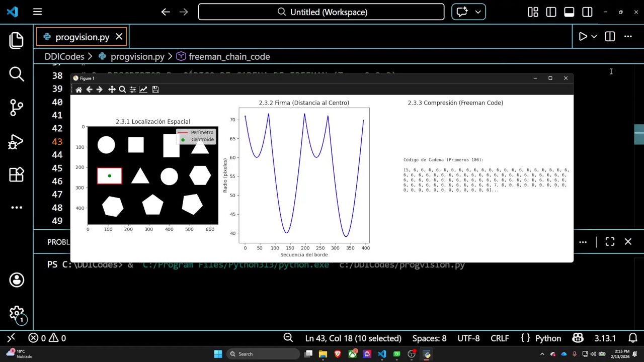Click the green centroid dot in image
The image size is (644, 362).
[109, 176]
